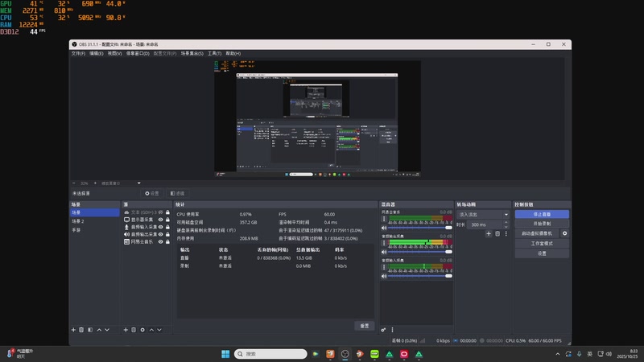Click 设置 button in controls panel
The image size is (644, 362).
pyautogui.click(x=542, y=253)
